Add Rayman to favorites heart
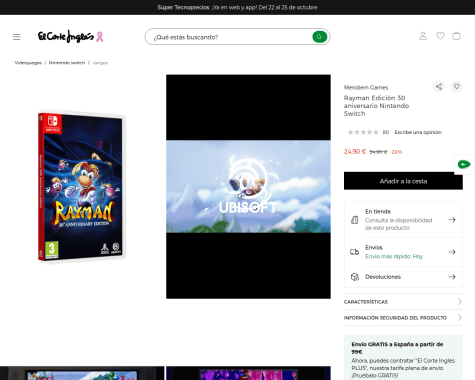The height and width of the screenshot is (380, 475). pos(457,86)
